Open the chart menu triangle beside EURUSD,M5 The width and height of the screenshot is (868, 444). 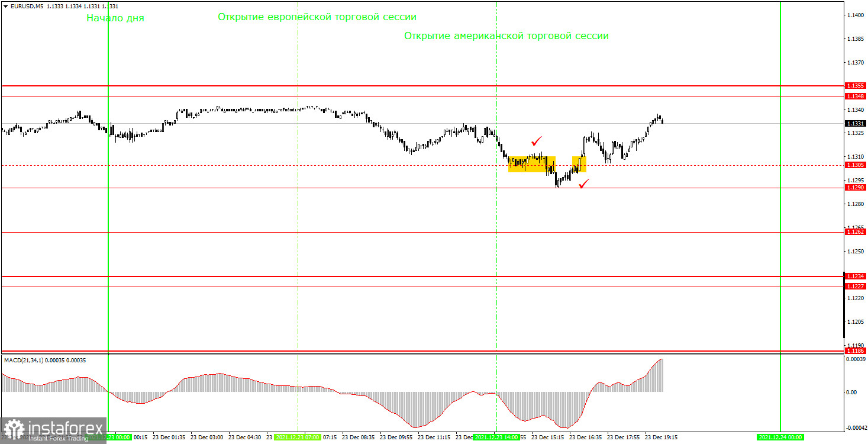pos(6,6)
